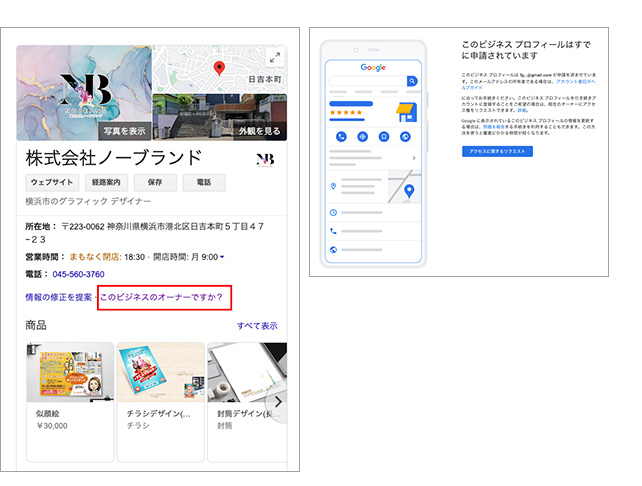Open 情報の修正を提案 link
Viewport: 642px width, 486px height.
point(59,297)
